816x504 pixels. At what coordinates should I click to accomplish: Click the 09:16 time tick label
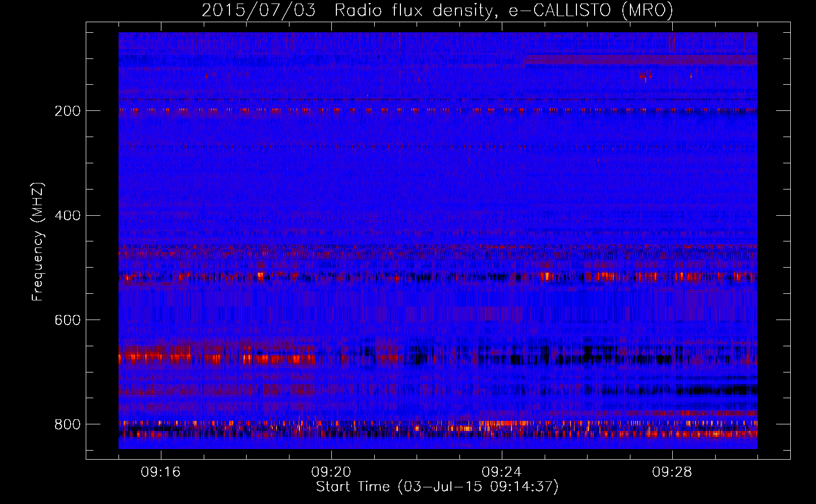(x=161, y=472)
